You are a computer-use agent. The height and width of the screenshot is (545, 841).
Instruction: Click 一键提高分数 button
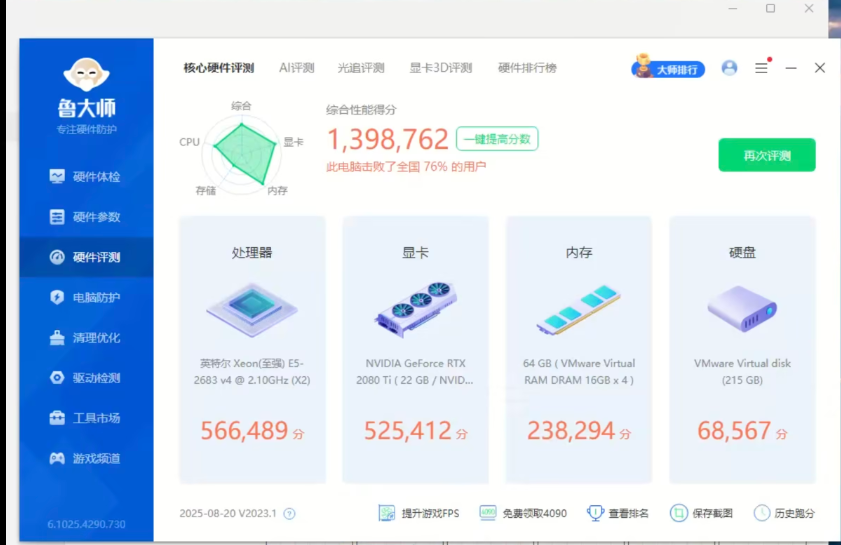(x=497, y=139)
